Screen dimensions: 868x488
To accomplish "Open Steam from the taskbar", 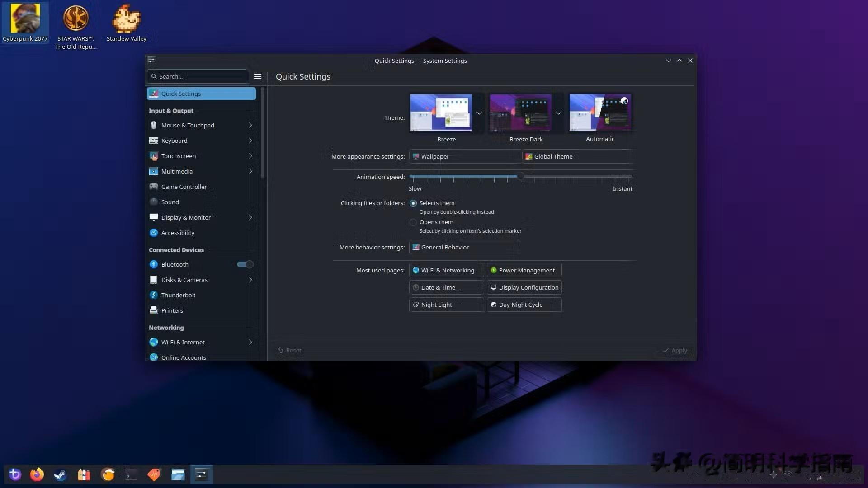I will tap(60, 474).
